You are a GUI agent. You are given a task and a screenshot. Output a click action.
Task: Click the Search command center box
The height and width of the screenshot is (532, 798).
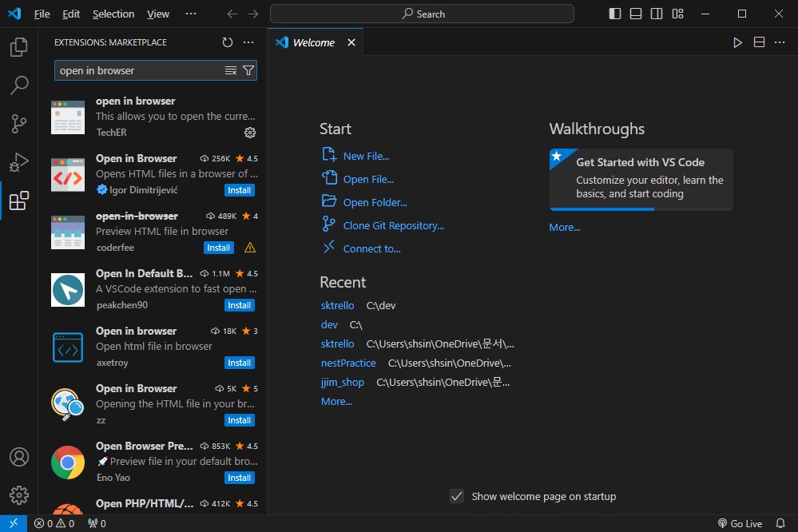[x=422, y=14]
